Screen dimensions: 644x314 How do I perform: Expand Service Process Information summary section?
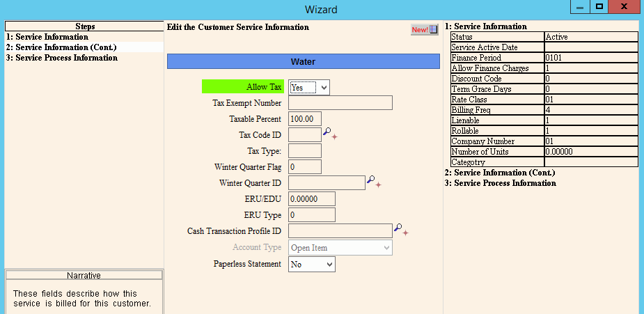pos(501,183)
